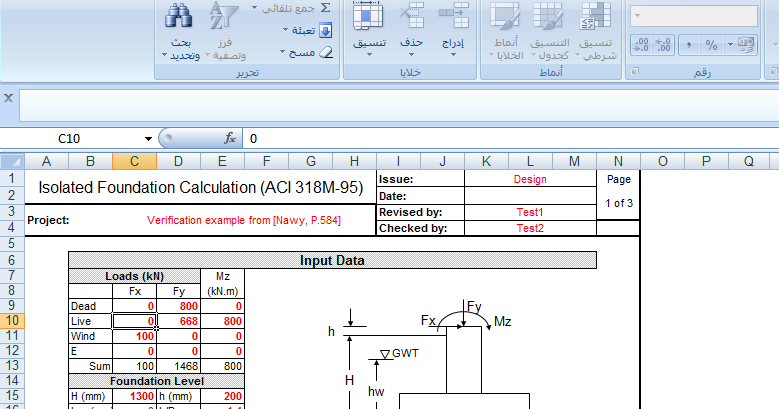The height and width of the screenshot is (409, 779).
Task: Open the number format combo box
Action: pyautogui.click(x=694, y=16)
